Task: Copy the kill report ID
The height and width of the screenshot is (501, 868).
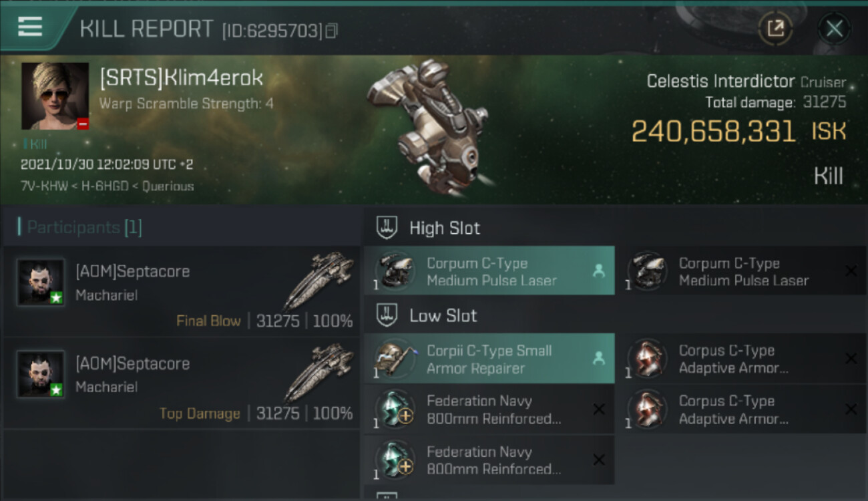Action: 332,31
